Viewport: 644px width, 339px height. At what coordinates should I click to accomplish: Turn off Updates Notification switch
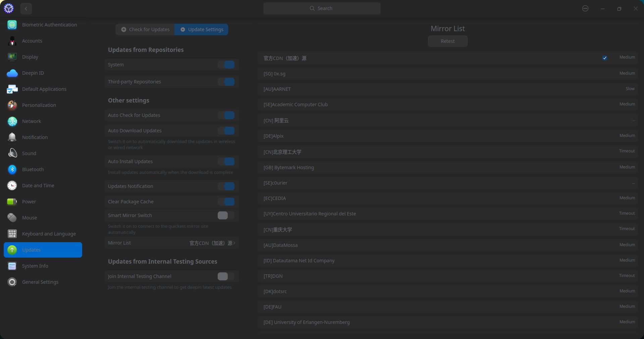pyautogui.click(x=226, y=186)
